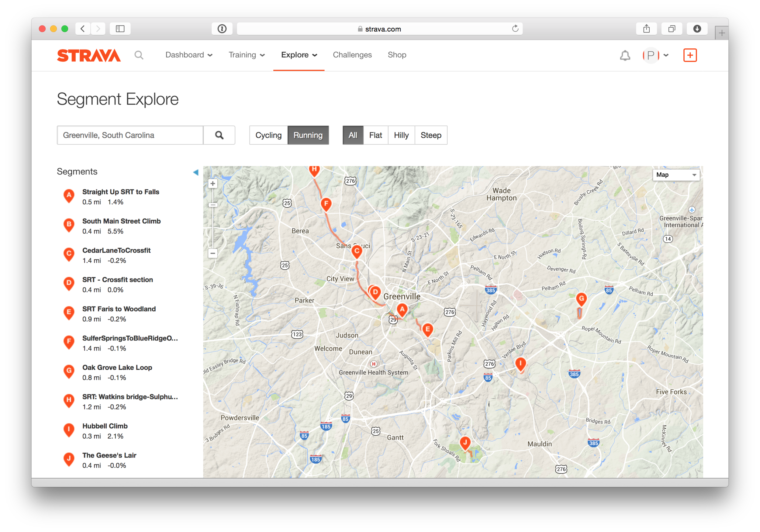
Task: Filter terrain by Flat
Action: coord(376,135)
